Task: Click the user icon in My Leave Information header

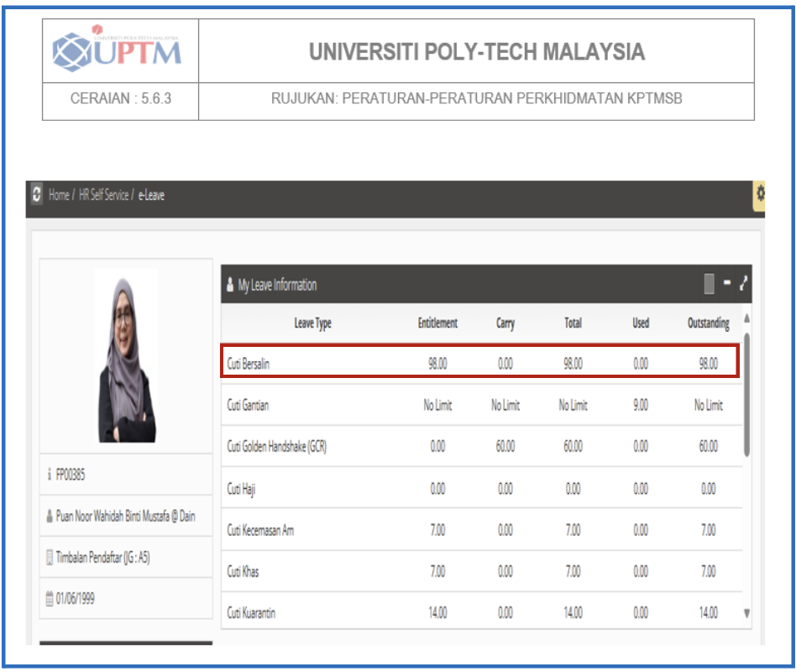Action: (230, 286)
